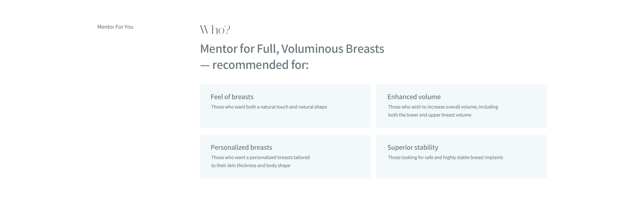Screen dimensions: 644x208
Task: Click the 'Enhanced volume' title
Action: click(414, 97)
